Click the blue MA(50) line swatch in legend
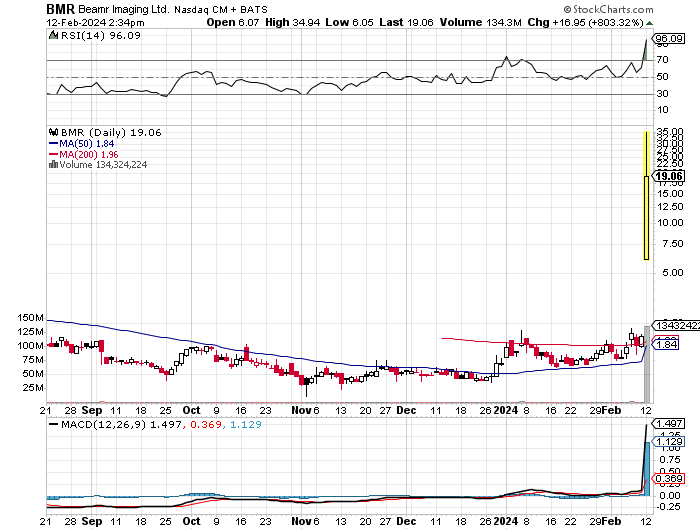 point(53,144)
